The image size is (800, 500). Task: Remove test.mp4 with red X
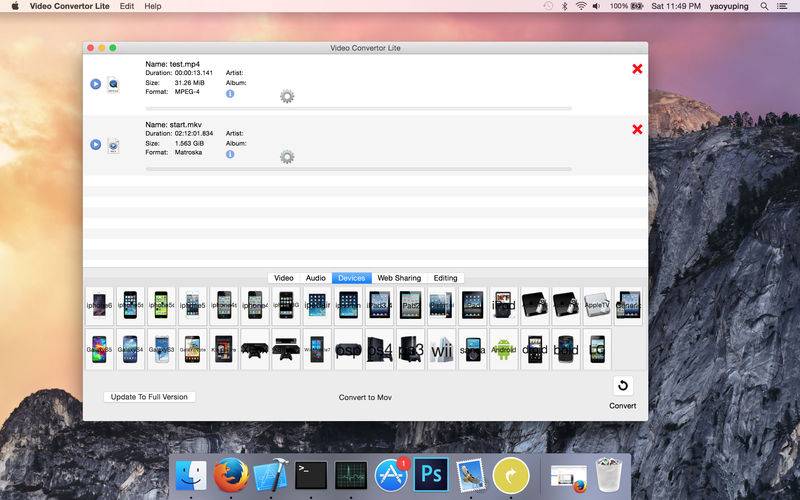(637, 69)
